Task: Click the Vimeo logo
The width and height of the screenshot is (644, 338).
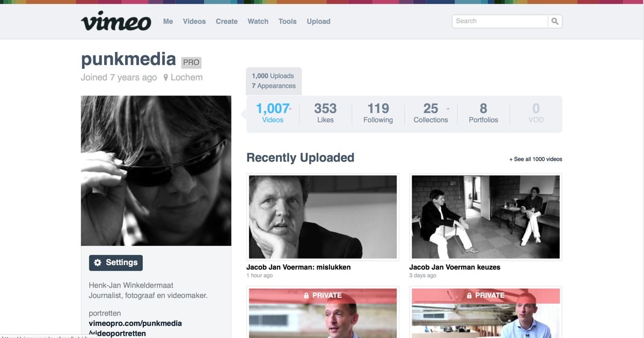Action: [116, 21]
